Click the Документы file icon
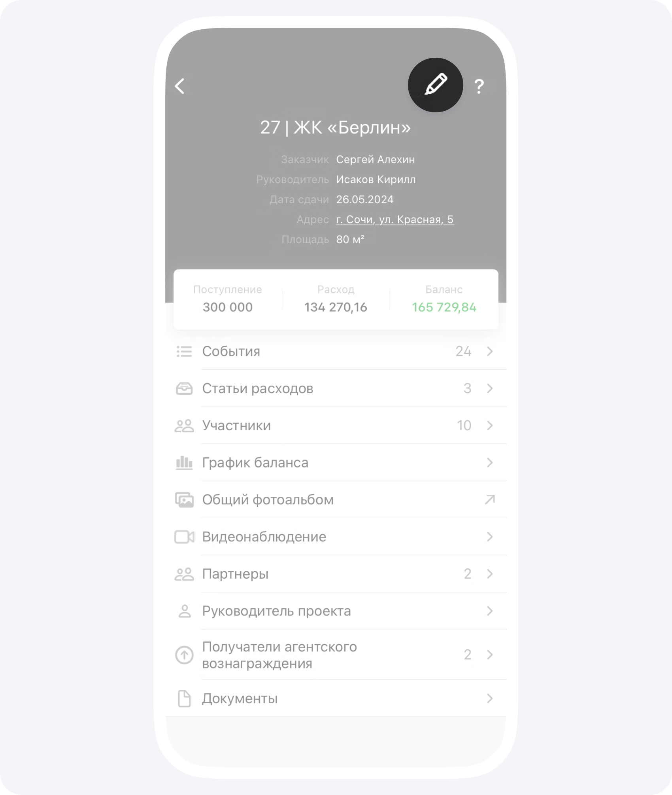 tap(184, 698)
